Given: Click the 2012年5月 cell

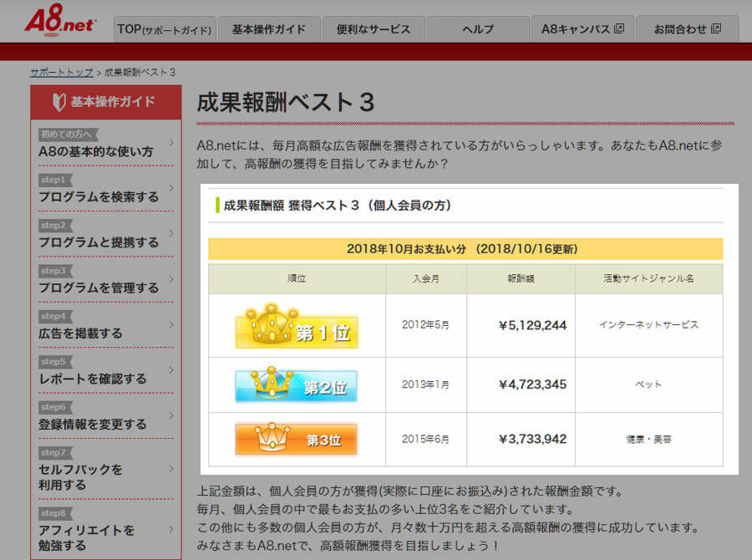Looking at the screenshot, I should click(426, 325).
